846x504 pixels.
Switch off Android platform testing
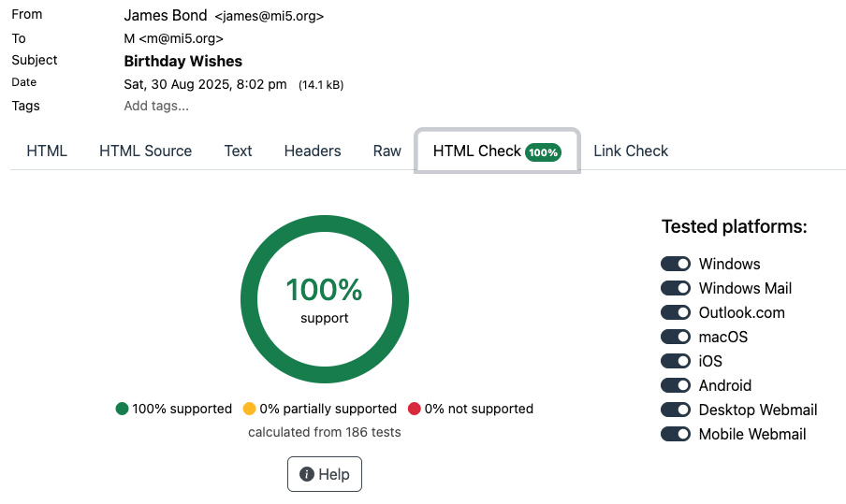pyautogui.click(x=676, y=385)
